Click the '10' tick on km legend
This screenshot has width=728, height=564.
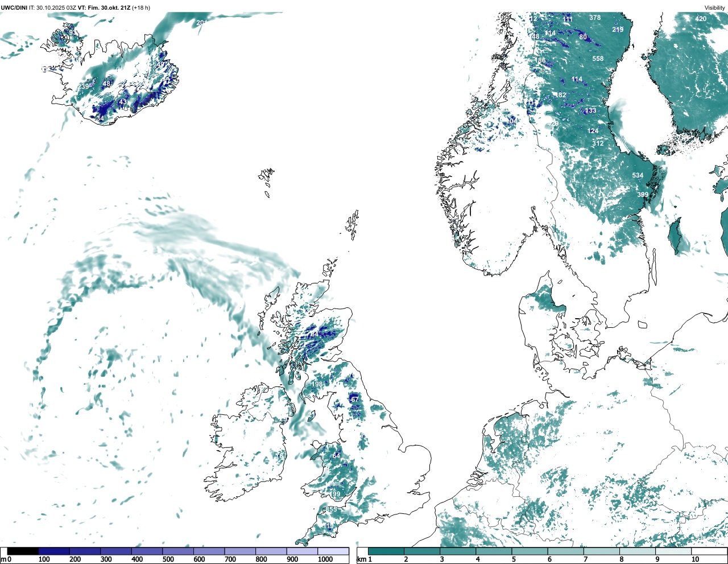[695, 559]
